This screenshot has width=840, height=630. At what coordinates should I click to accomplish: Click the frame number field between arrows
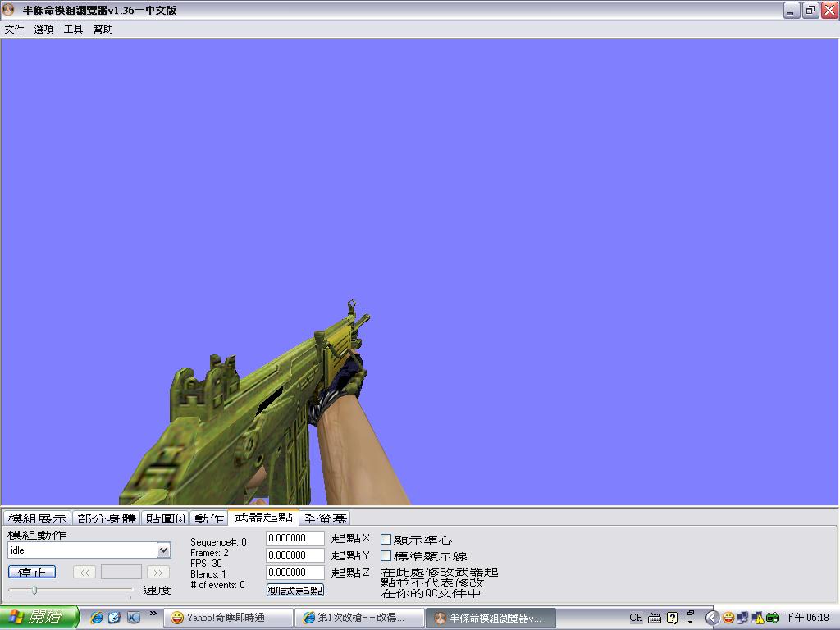(x=121, y=572)
